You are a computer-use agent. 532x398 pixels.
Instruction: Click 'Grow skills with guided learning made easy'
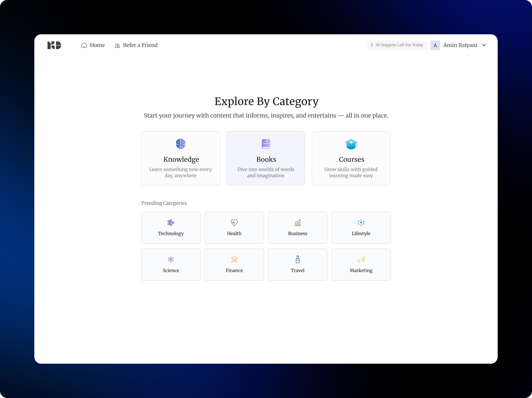coord(351,172)
